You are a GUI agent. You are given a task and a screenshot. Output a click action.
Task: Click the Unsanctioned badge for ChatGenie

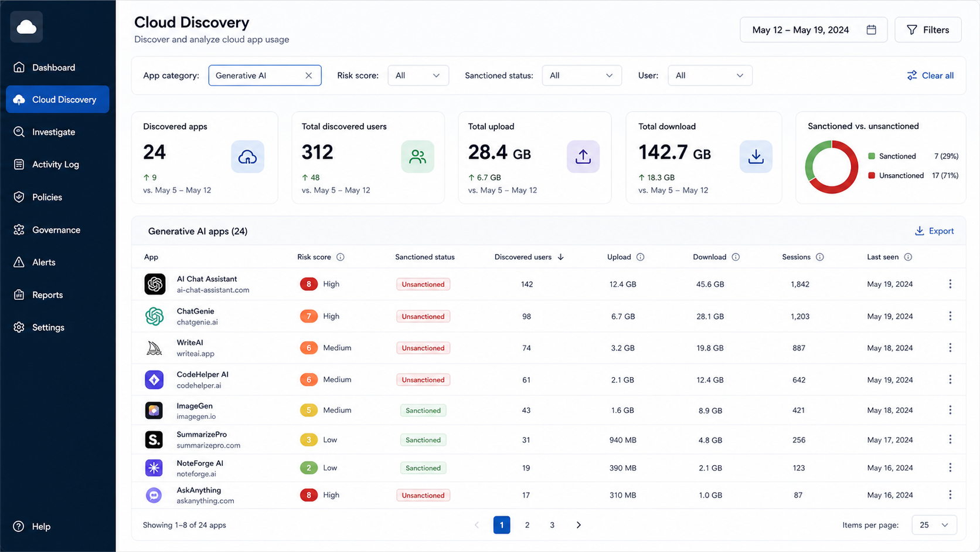pyautogui.click(x=423, y=316)
